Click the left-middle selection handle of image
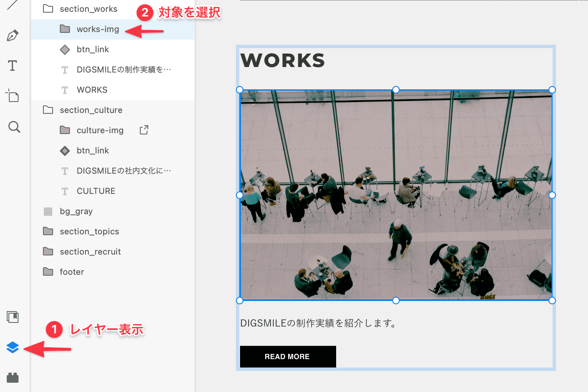Viewport: 588px width, 392px height. pyautogui.click(x=240, y=195)
